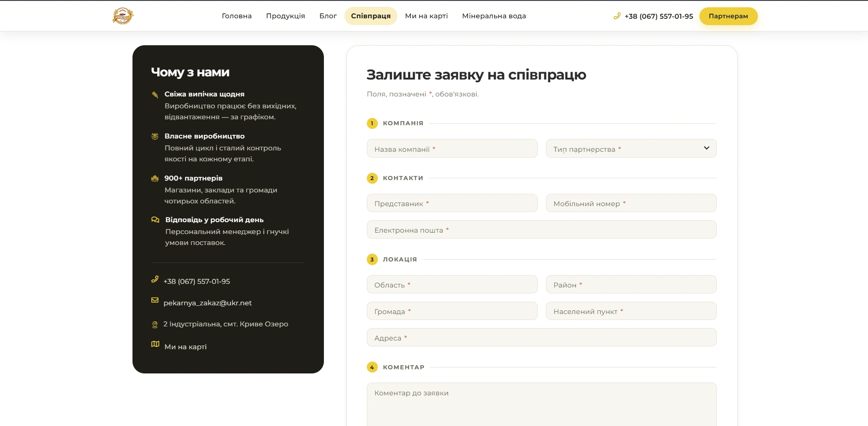Click the pekarnya_zakaz@ukr.net email link
868x426 pixels.
(207, 303)
